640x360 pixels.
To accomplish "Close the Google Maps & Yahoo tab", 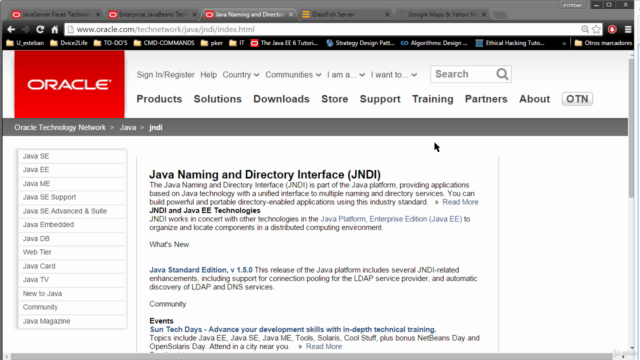I will coord(484,14).
